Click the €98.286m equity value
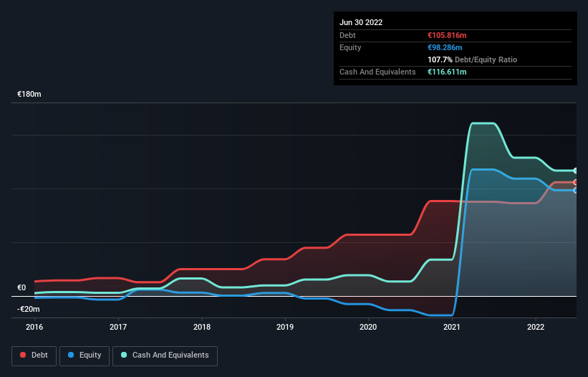The width and height of the screenshot is (588, 377). point(445,47)
